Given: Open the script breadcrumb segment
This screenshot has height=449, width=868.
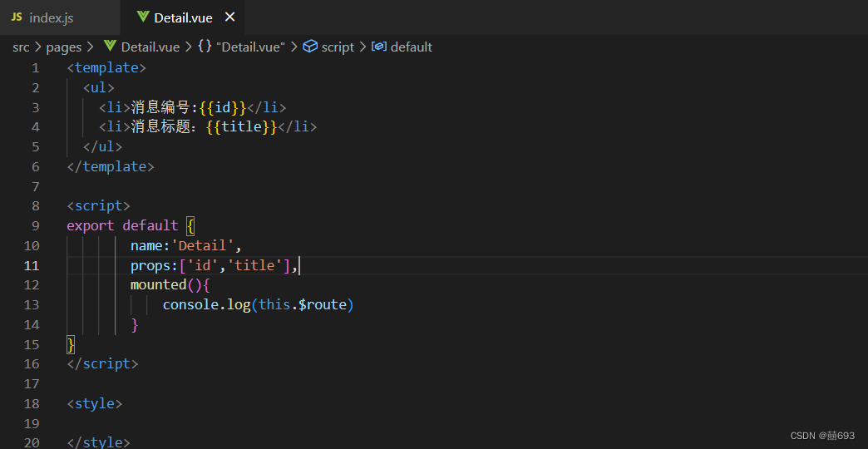Looking at the screenshot, I should (x=338, y=47).
